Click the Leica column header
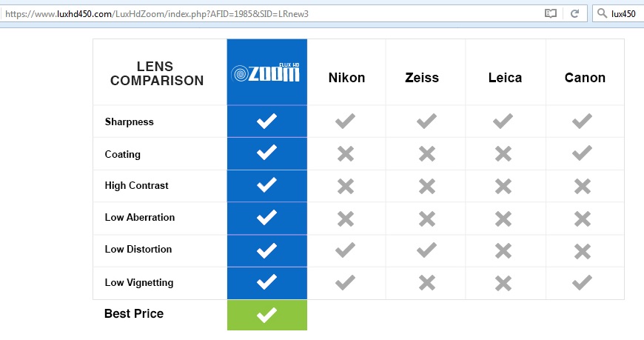 coord(505,77)
